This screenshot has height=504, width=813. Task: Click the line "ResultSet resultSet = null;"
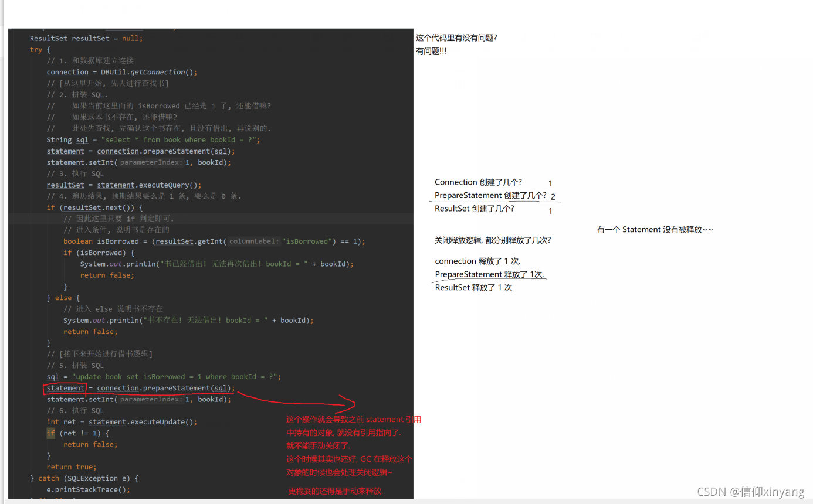click(86, 38)
